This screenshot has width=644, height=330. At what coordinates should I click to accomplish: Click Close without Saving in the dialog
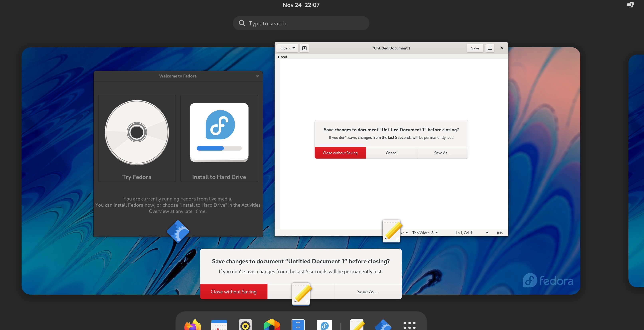(340, 152)
